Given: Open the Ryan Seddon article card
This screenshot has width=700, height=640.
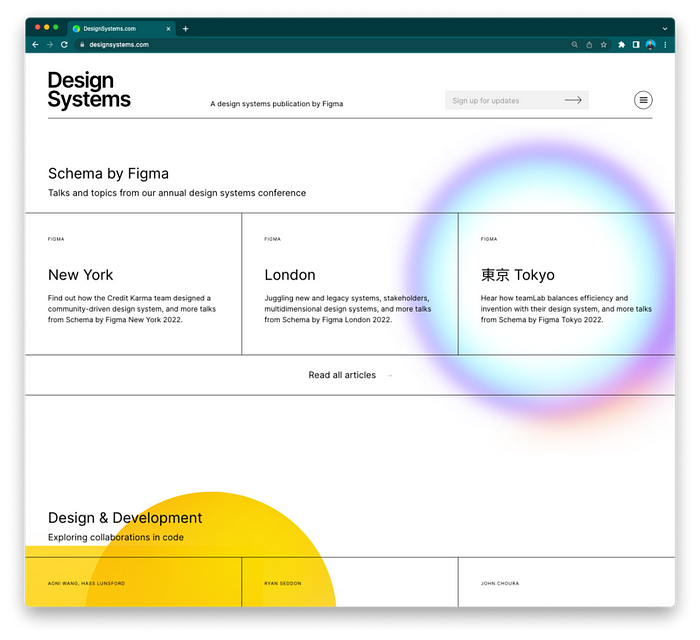Looking at the screenshot, I should pos(350,582).
